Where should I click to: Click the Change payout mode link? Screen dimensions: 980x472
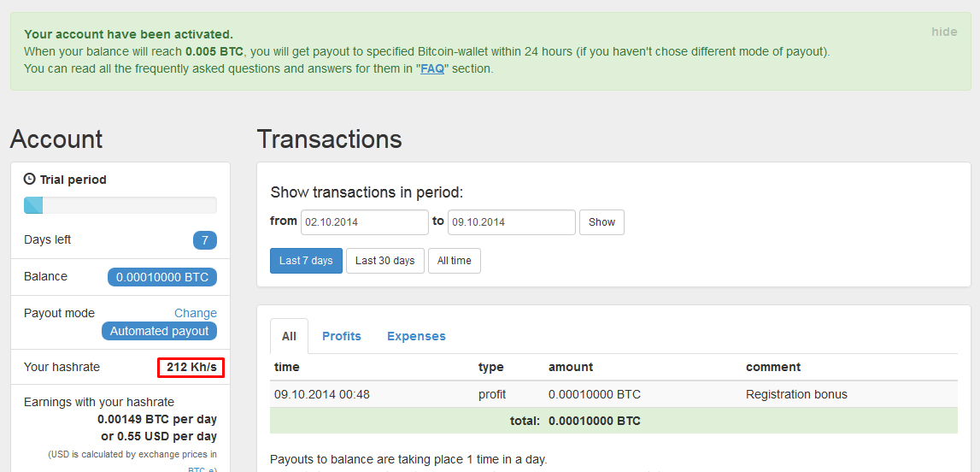pos(196,313)
